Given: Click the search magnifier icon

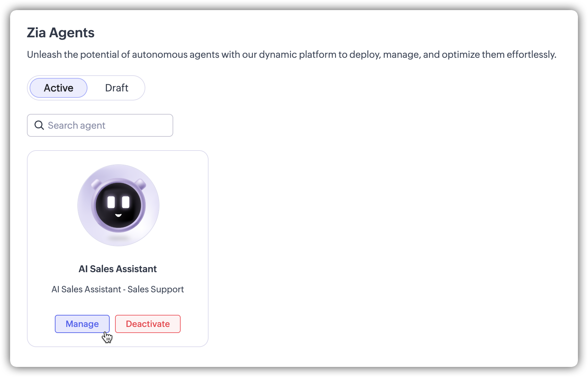Looking at the screenshot, I should 39,125.
